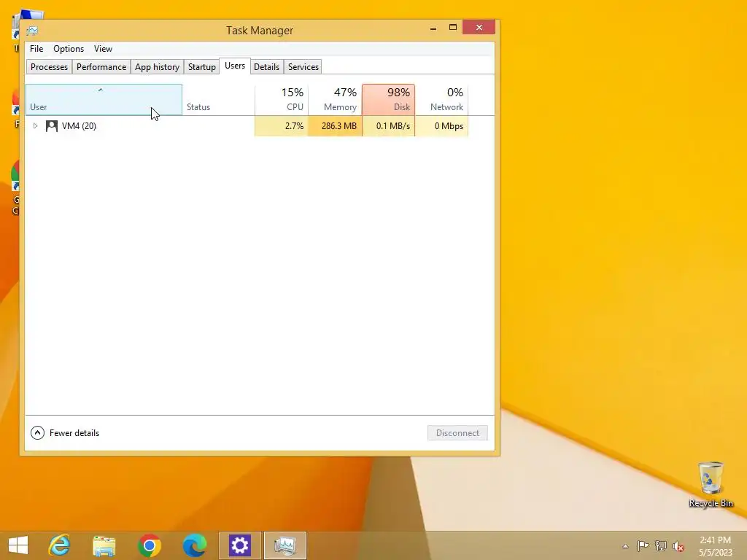The image size is (747, 560).
Task: Click Task Manager taskbar button
Action: (285, 545)
